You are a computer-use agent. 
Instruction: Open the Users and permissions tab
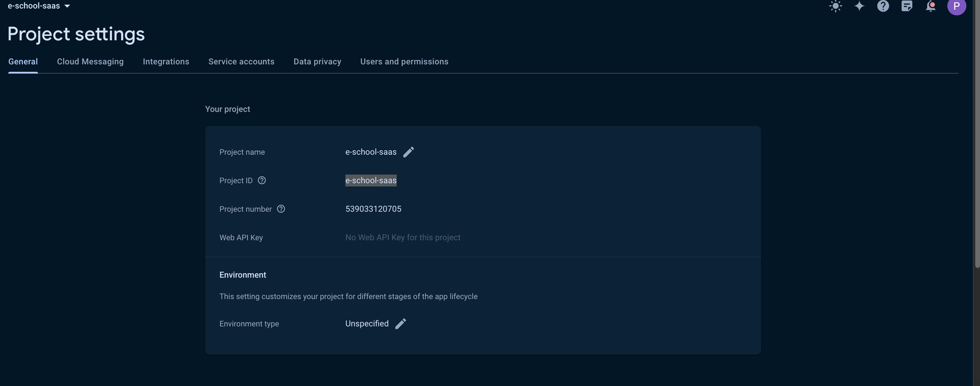[404, 62]
